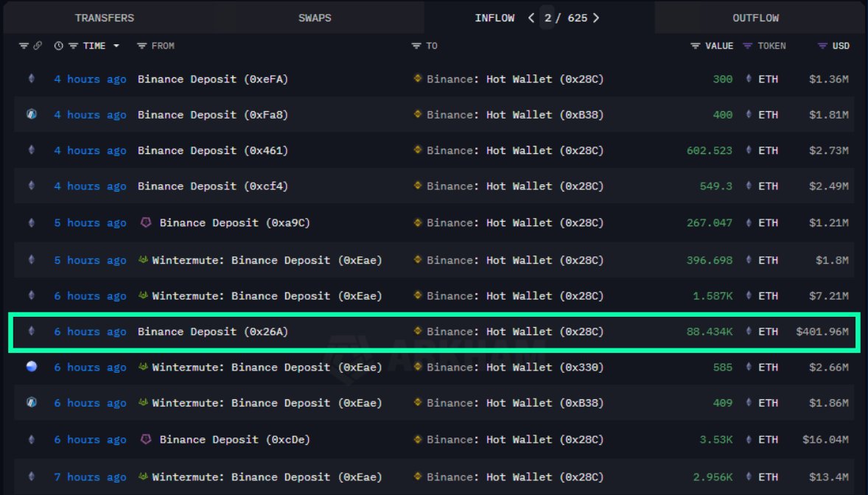The height and width of the screenshot is (495, 868).
Task: Click the Binance logo in the 88.434K ETH row
Action: [x=418, y=331]
